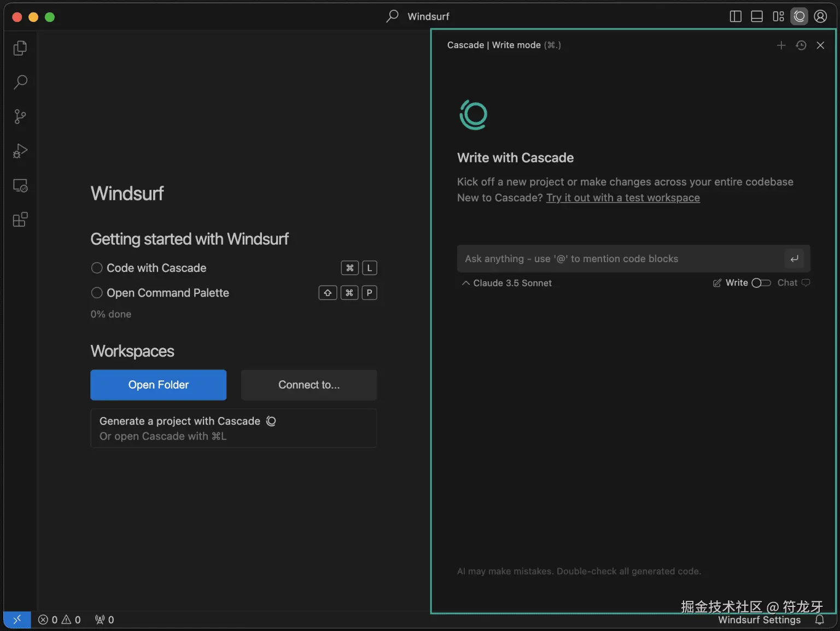Click the Cascade history clock icon
840x631 pixels.
click(x=801, y=45)
